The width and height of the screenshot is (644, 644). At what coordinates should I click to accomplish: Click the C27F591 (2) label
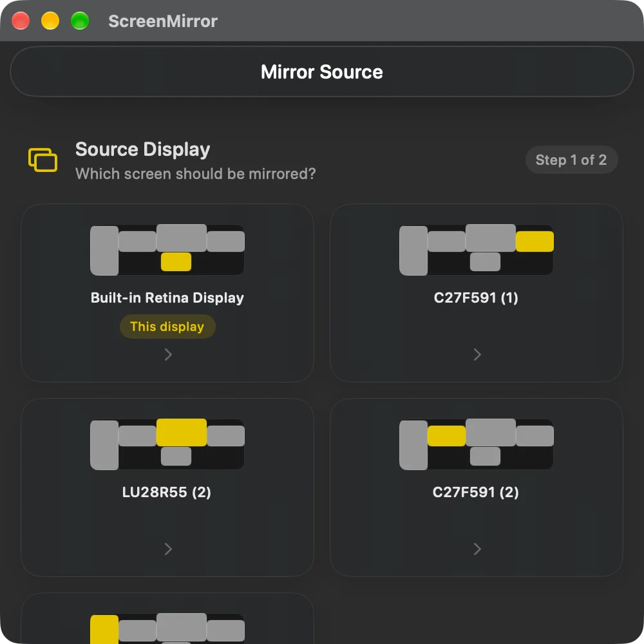click(x=476, y=492)
